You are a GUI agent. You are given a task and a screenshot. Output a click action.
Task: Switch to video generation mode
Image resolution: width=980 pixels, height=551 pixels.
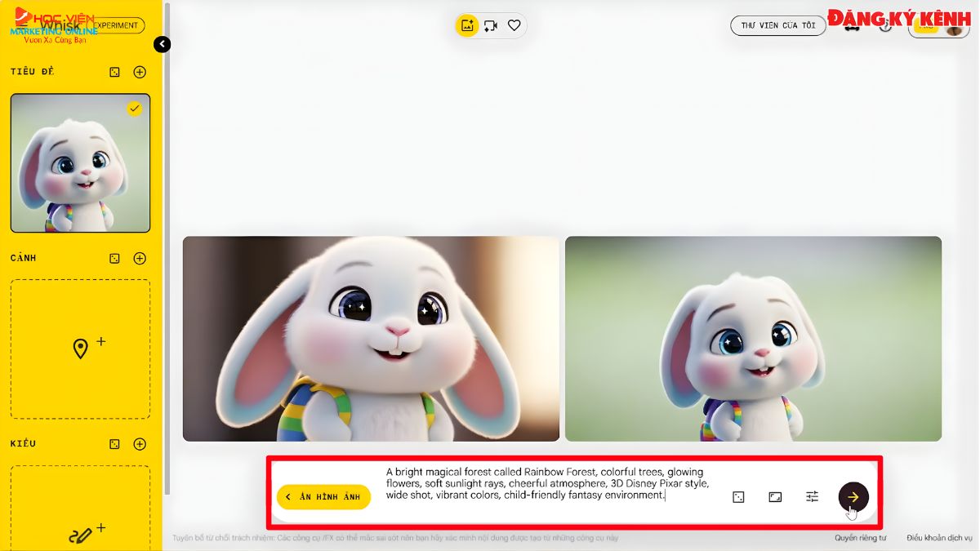[x=490, y=25]
